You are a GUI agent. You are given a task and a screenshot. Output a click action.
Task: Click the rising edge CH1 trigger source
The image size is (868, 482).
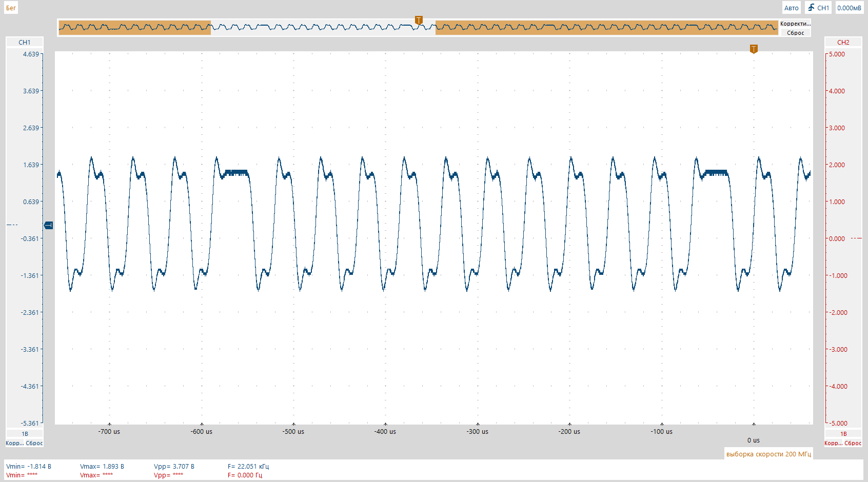point(818,8)
